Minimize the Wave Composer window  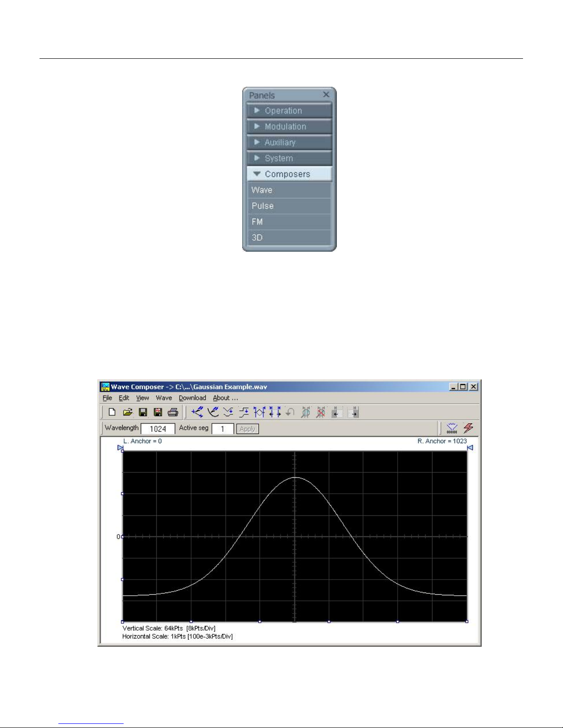[x=454, y=387]
